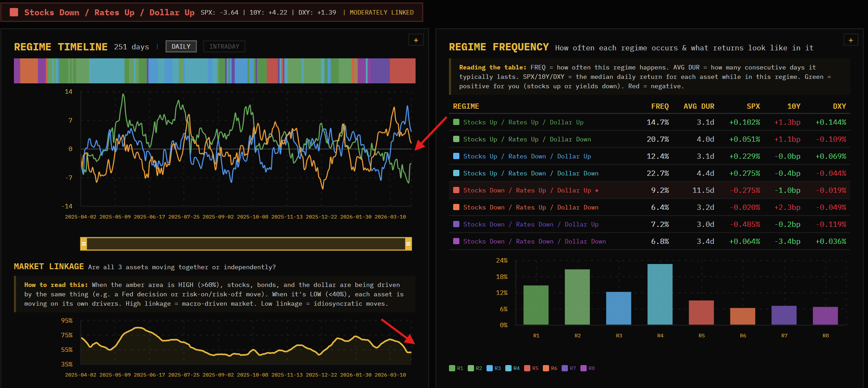The image size is (868, 388).
Task: Click the -3.4bp 10Y value
Action: [x=787, y=241]
